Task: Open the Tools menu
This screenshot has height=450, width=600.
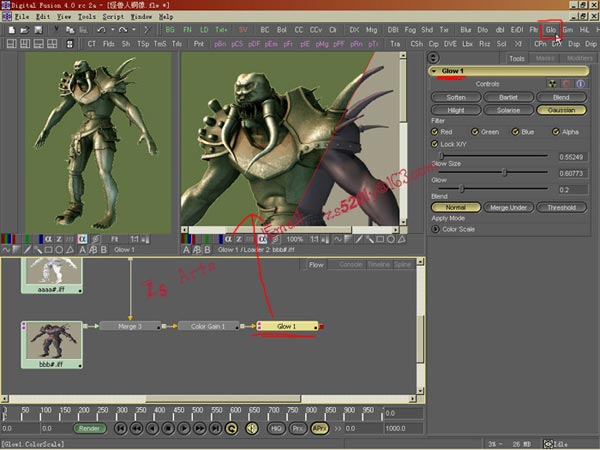Action: pyautogui.click(x=87, y=16)
